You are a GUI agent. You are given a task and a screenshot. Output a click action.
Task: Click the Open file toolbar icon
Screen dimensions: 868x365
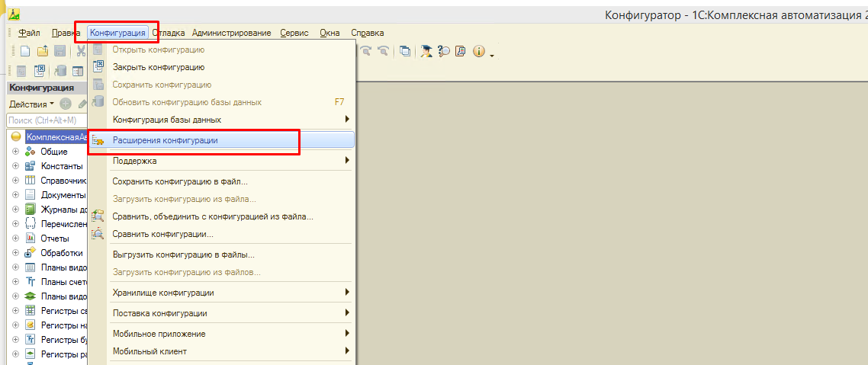pyautogui.click(x=43, y=51)
